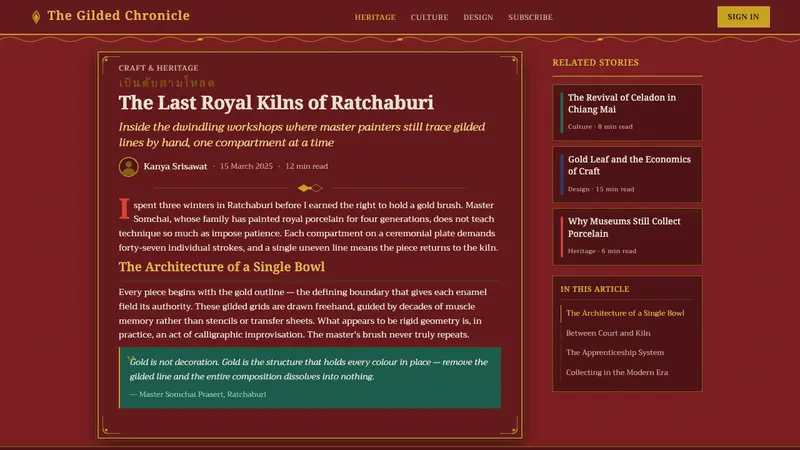Click the author avatar icon beside Kanya Srisawat

coord(129,167)
